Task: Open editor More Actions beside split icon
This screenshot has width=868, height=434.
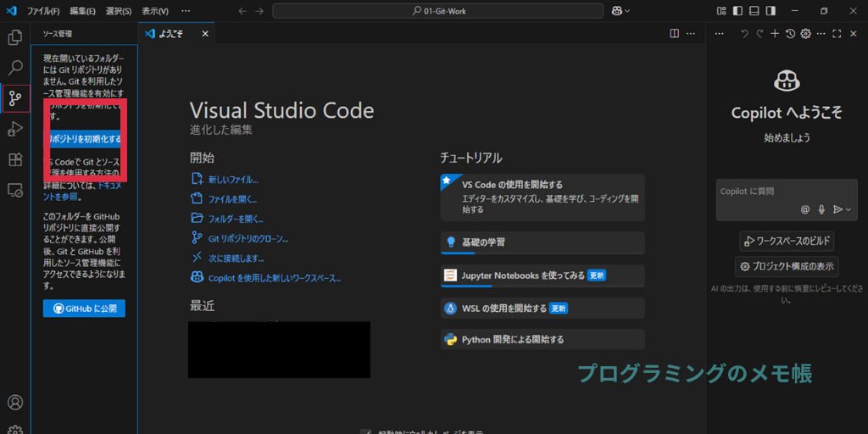Action: click(691, 33)
